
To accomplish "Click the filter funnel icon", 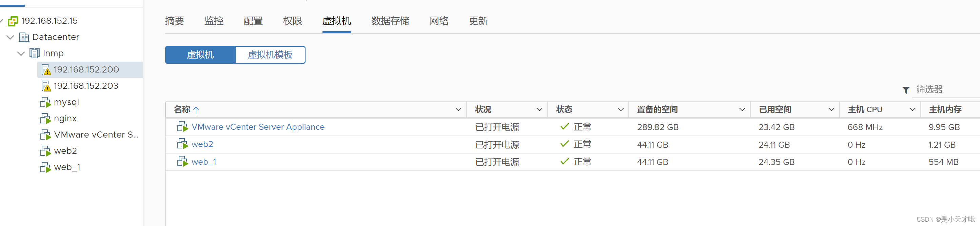I will [906, 90].
